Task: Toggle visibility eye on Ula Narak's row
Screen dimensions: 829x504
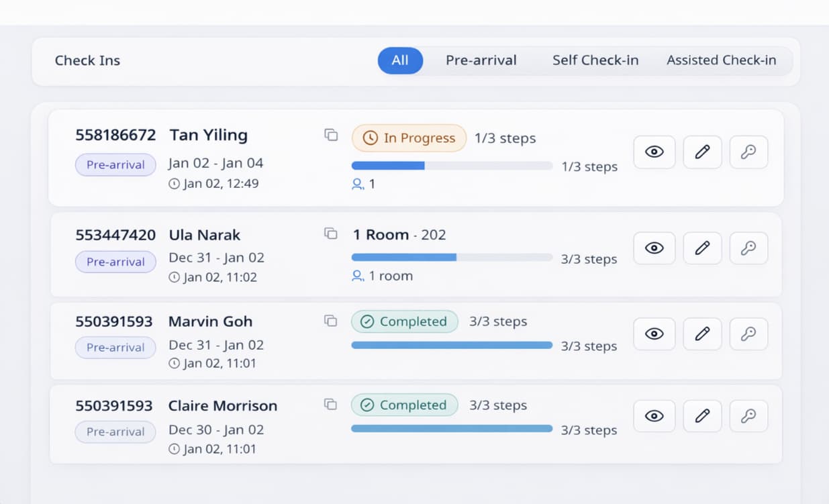Action: pyautogui.click(x=654, y=248)
